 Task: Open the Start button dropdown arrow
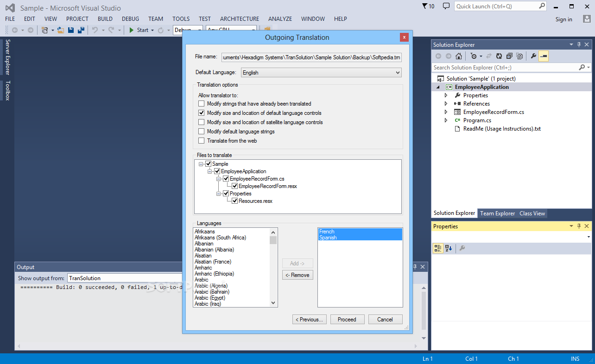click(x=152, y=30)
